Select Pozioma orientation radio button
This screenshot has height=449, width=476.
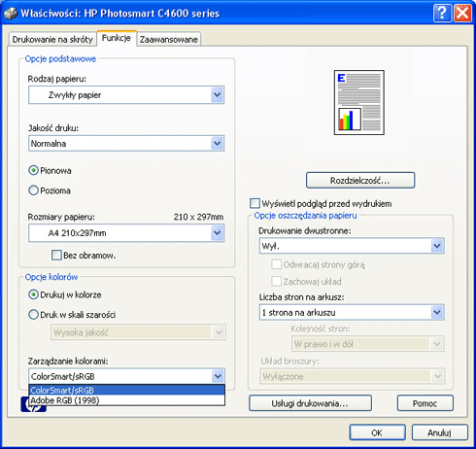[x=33, y=190]
